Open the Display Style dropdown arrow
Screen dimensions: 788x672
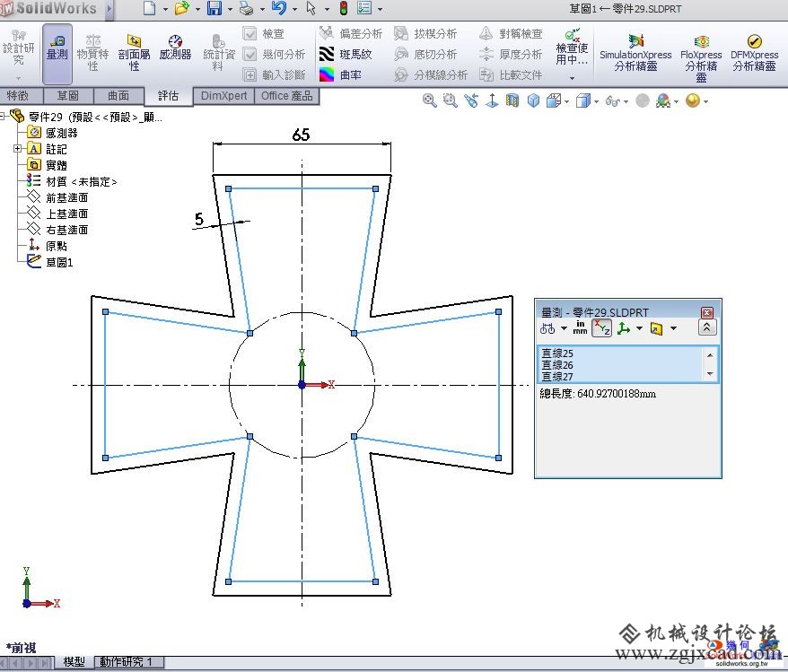coord(597,102)
